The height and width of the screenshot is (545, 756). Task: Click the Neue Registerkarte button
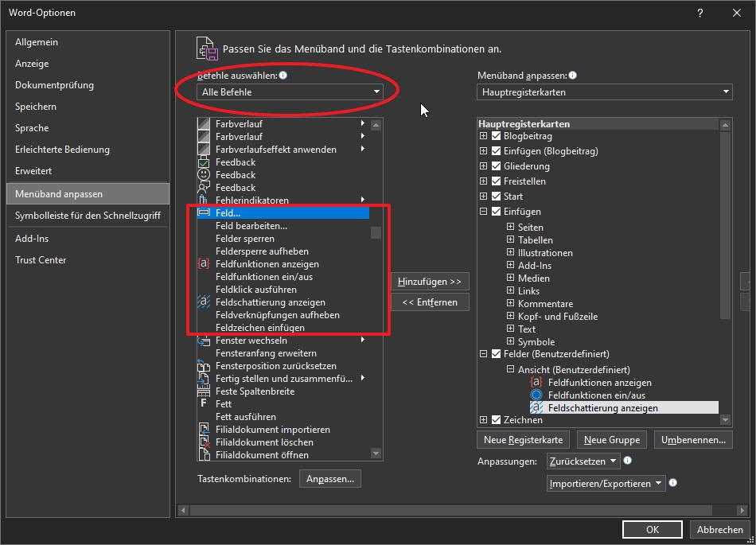click(x=523, y=440)
